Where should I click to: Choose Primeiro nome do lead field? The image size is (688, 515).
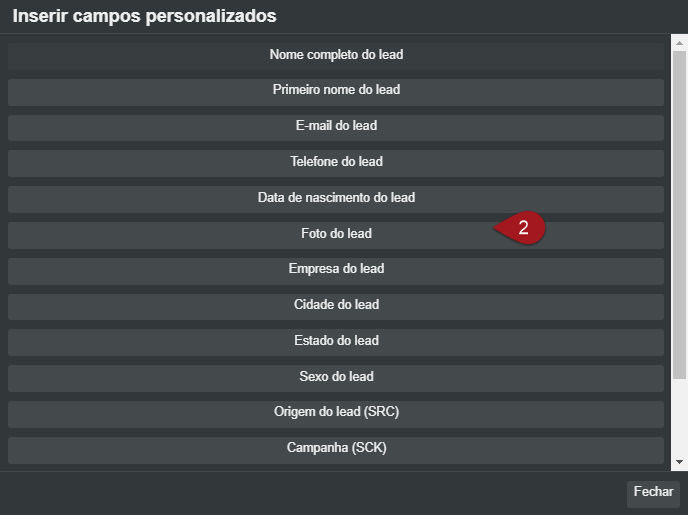point(336,90)
